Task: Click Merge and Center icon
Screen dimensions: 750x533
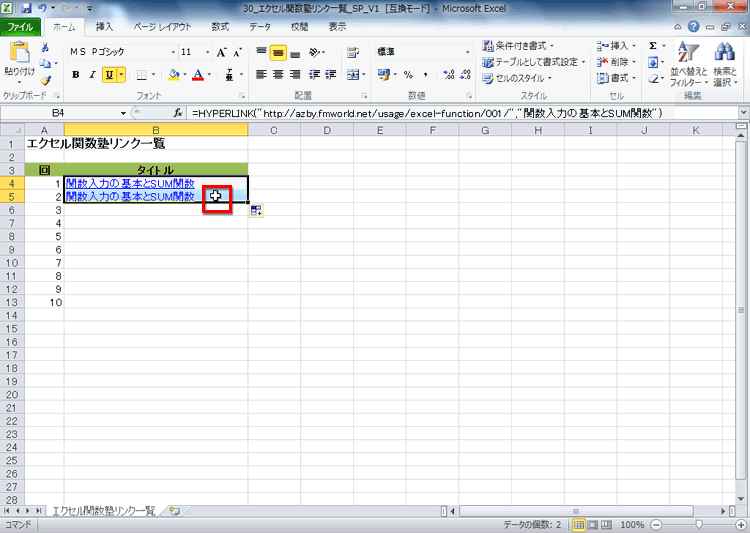Action: pos(353,75)
